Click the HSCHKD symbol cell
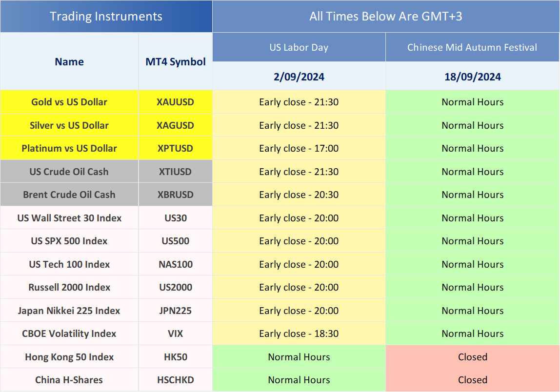This screenshot has width=560, height=392. (x=175, y=380)
